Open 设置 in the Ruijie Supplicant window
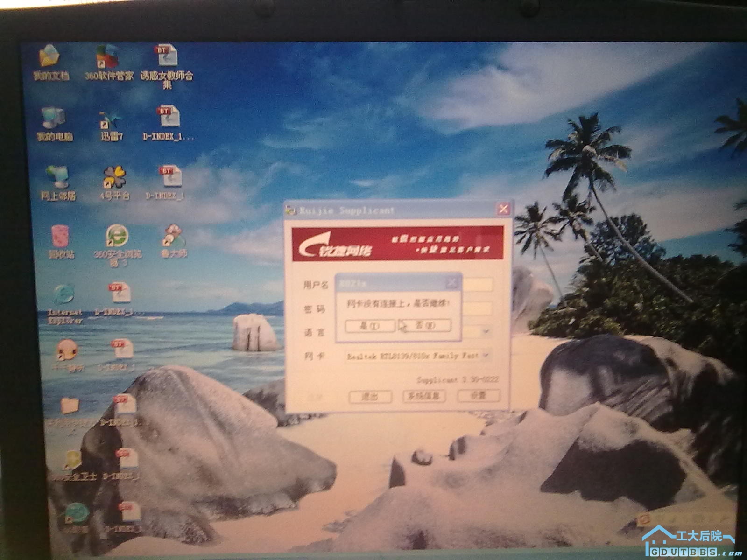Image resolution: width=747 pixels, height=560 pixels. coord(479,396)
